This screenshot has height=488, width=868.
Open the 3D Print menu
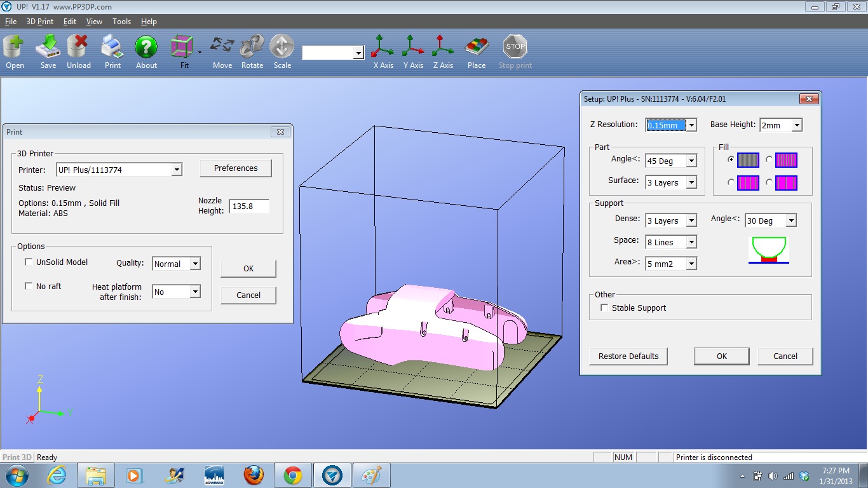40,22
